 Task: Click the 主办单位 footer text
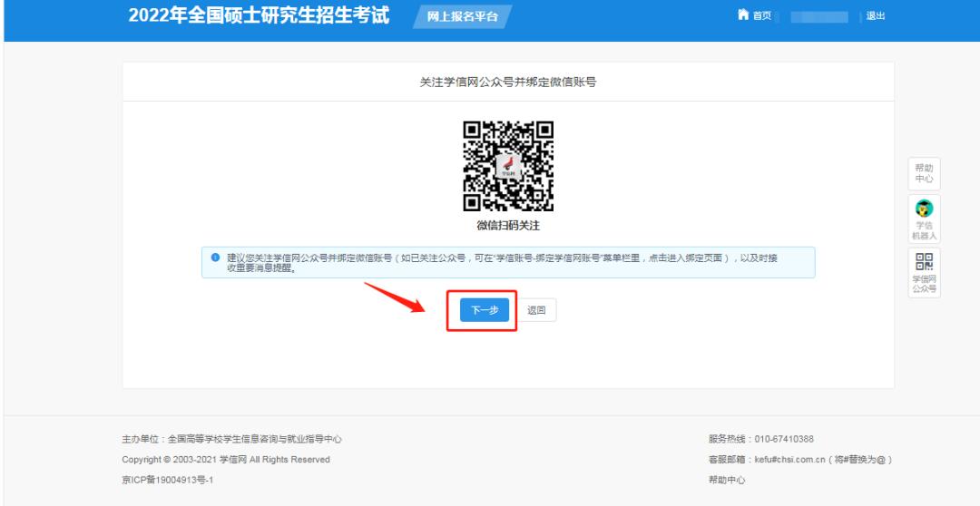click(x=232, y=439)
